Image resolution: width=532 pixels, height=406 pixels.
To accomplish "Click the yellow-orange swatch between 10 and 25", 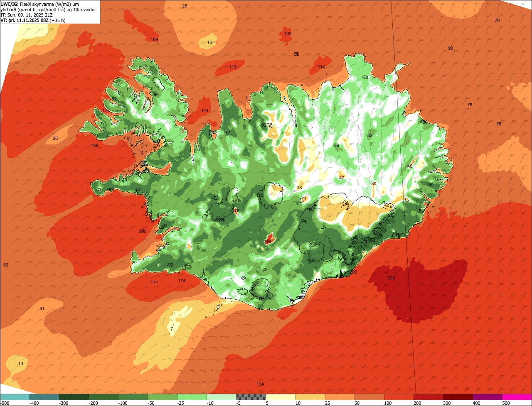I will click(310, 397).
